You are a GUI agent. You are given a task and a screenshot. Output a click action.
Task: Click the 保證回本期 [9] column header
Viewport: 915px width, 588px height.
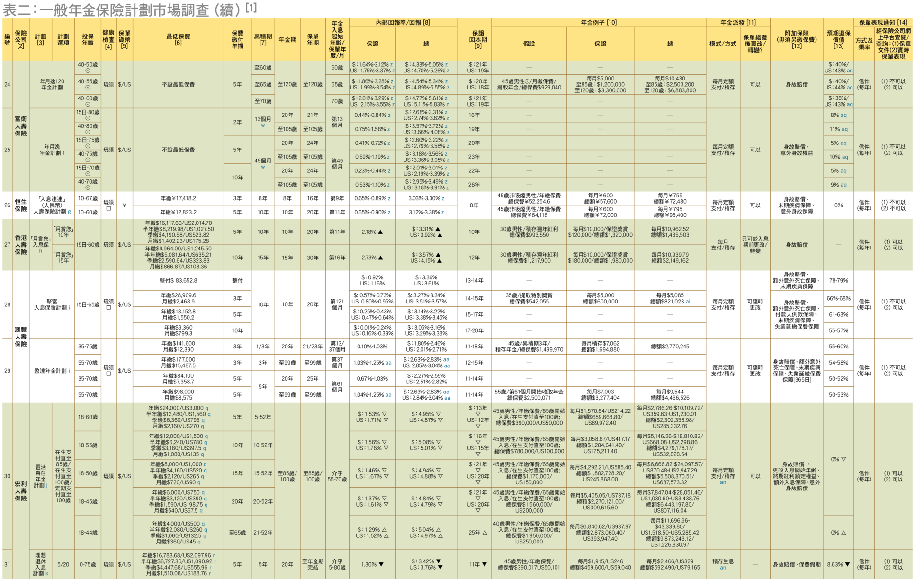(478, 39)
